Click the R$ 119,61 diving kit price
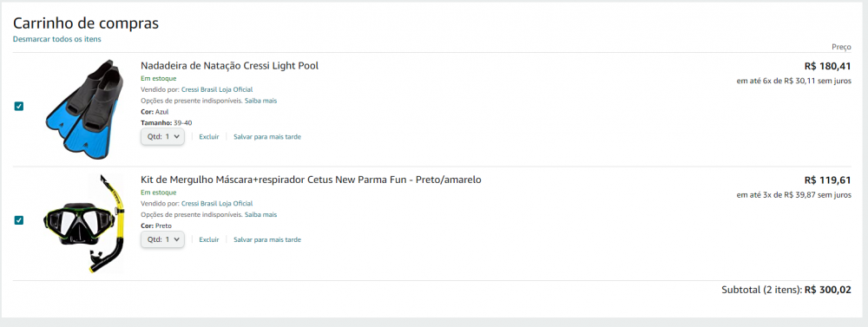The height and width of the screenshot is (327, 868). pyautogui.click(x=827, y=180)
